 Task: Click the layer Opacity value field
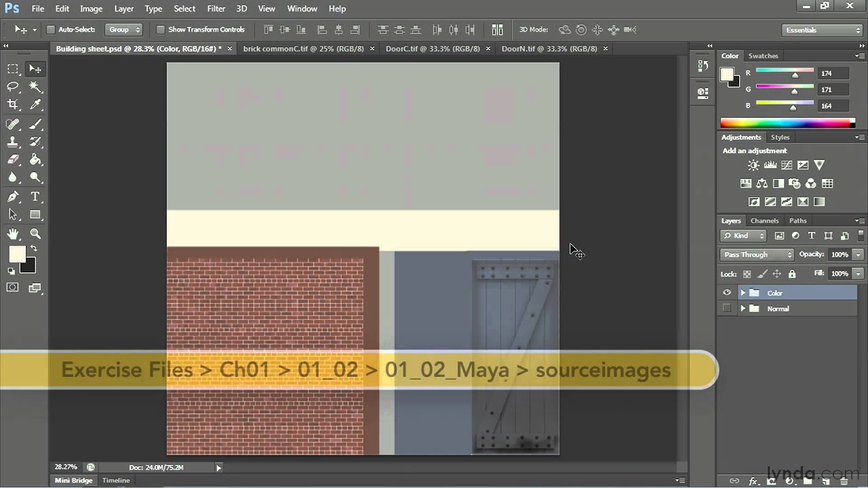(839, 255)
